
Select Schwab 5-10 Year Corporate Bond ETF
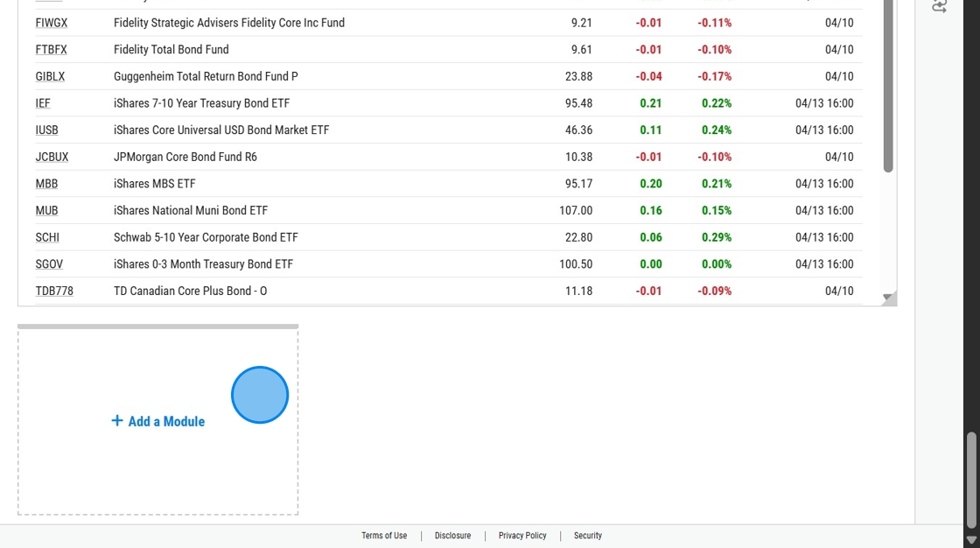point(206,238)
